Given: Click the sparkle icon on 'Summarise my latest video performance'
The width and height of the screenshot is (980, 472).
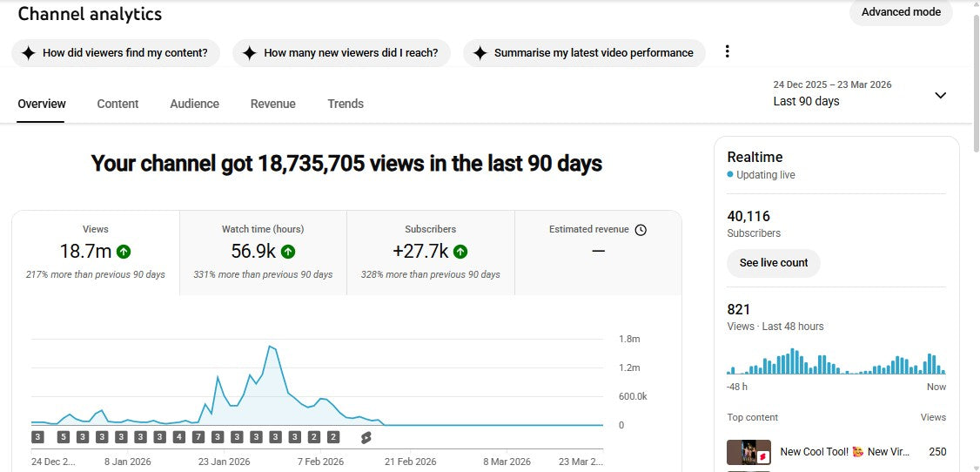Looking at the screenshot, I should [480, 53].
